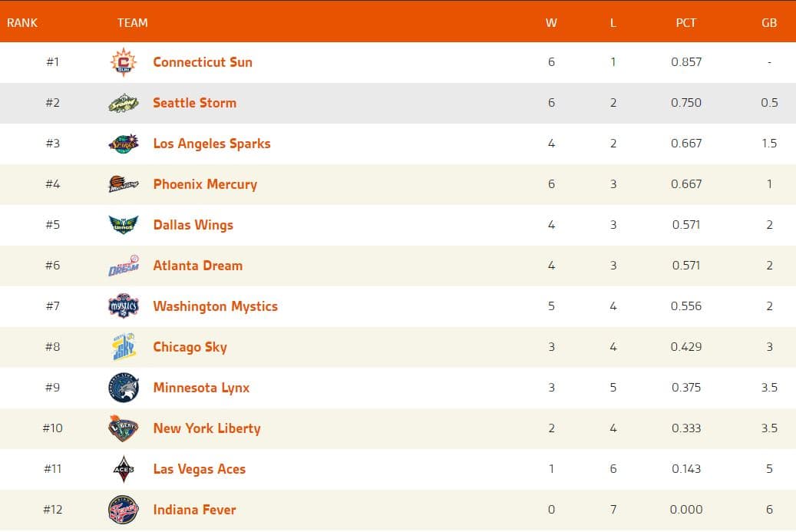Click the Indiana Fever logo icon
Viewport: 796px width, 532px height.
124,510
